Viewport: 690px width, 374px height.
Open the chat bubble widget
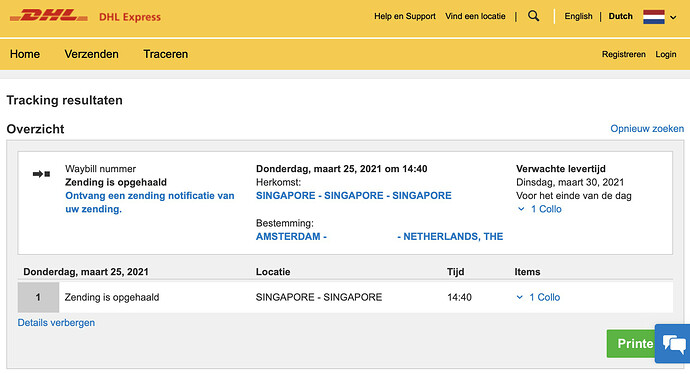pos(673,343)
